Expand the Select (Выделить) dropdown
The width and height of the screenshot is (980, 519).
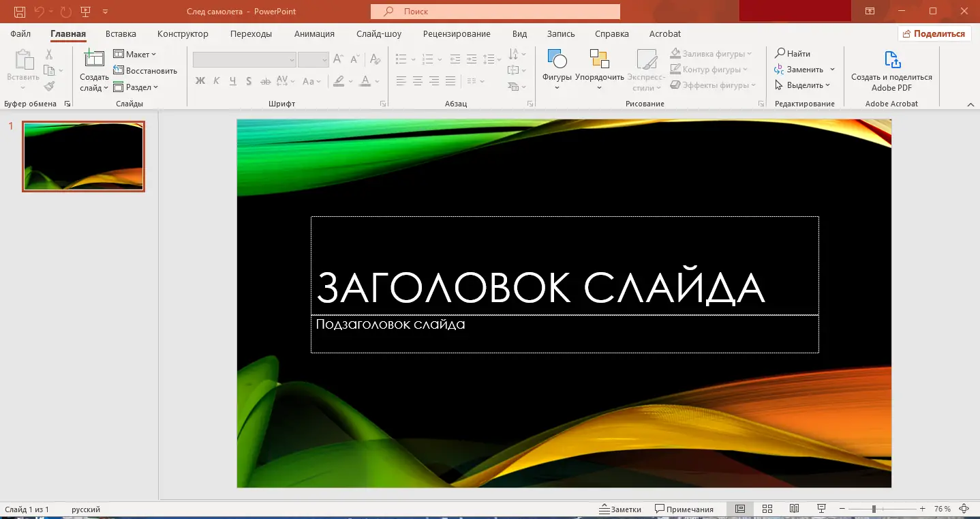click(803, 85)
